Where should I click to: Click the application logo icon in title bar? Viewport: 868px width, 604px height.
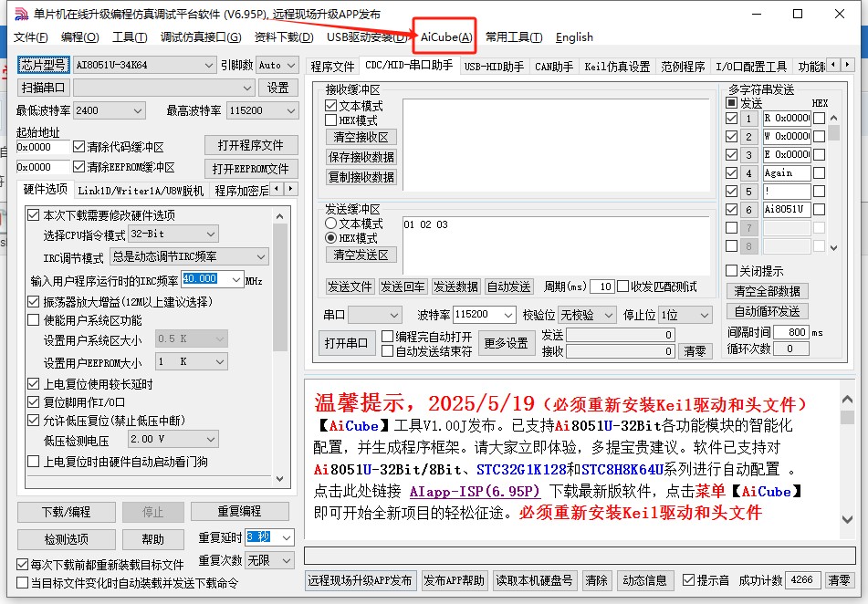pyautogui.click(x=21, y=14)
